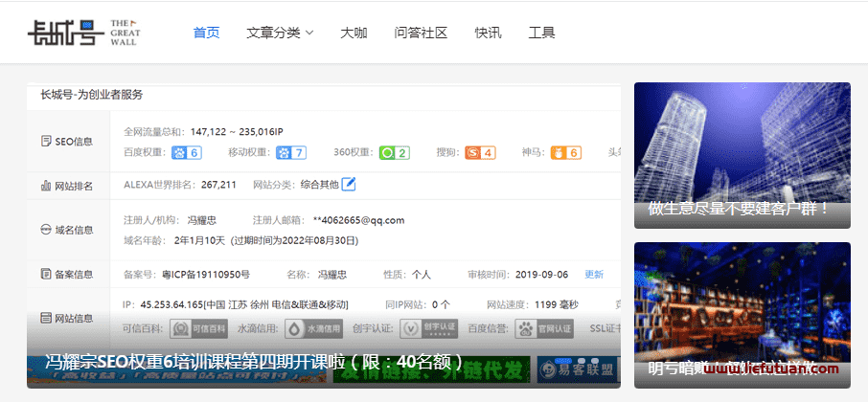
Task: Click the IP address 45.253.64.165
Action: tap(172, 304)
